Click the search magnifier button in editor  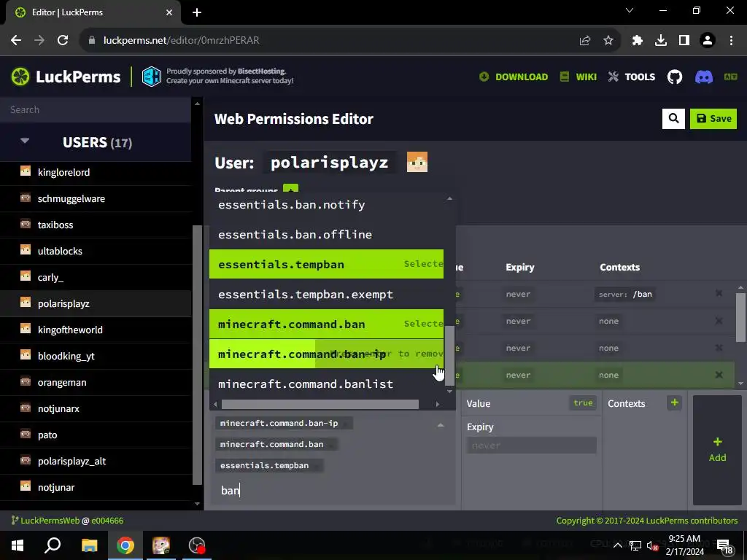pyautogui.click(x=673, y=119)
